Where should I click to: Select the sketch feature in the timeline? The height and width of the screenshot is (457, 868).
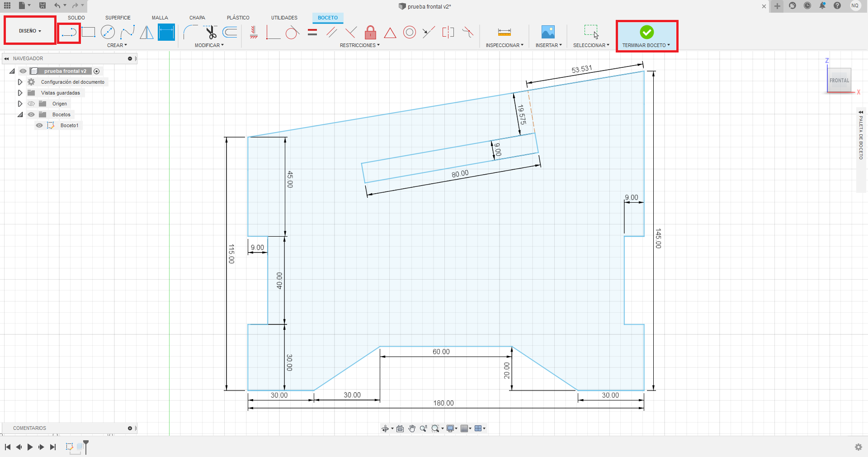(70, 447)
